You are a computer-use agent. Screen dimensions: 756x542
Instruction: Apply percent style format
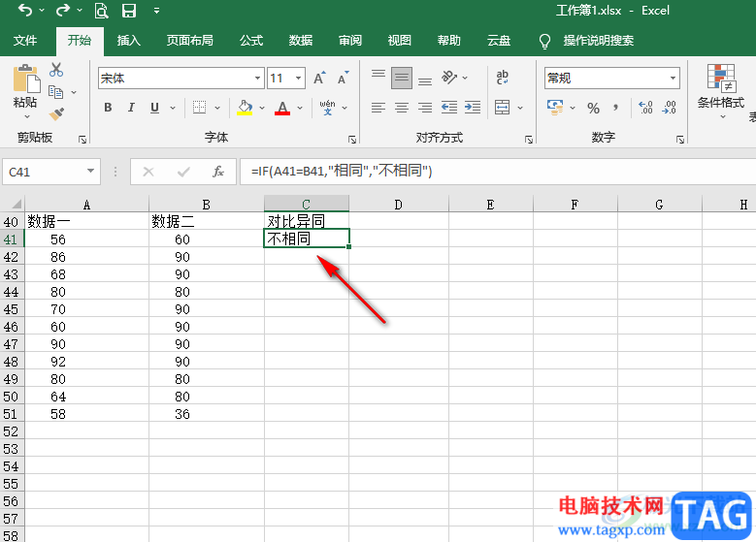(594, 108)
